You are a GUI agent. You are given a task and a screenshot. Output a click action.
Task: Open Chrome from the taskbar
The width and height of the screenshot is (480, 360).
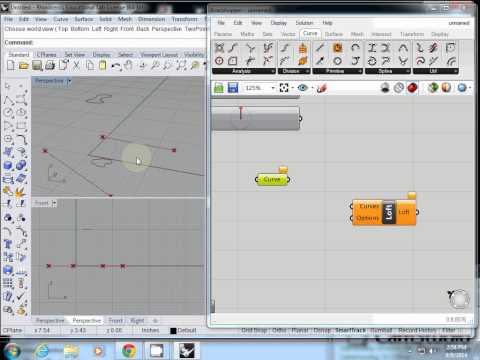[129, 351]
